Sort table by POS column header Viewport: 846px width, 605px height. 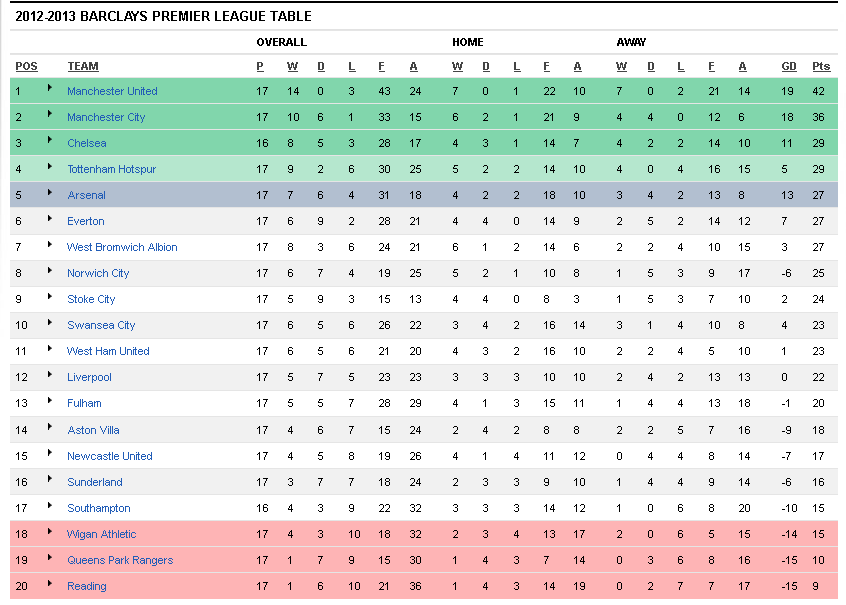point(26,66)
